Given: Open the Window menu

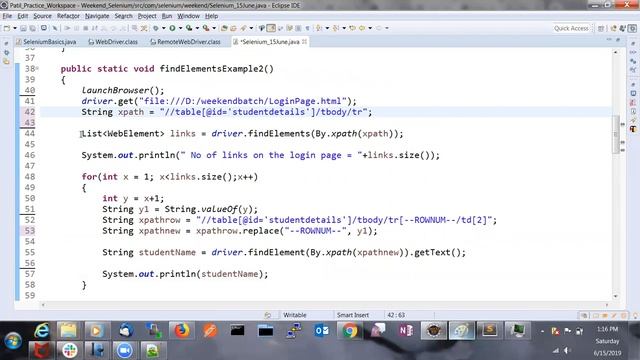Looking at the screenshot, I should (x=188, y=16).
